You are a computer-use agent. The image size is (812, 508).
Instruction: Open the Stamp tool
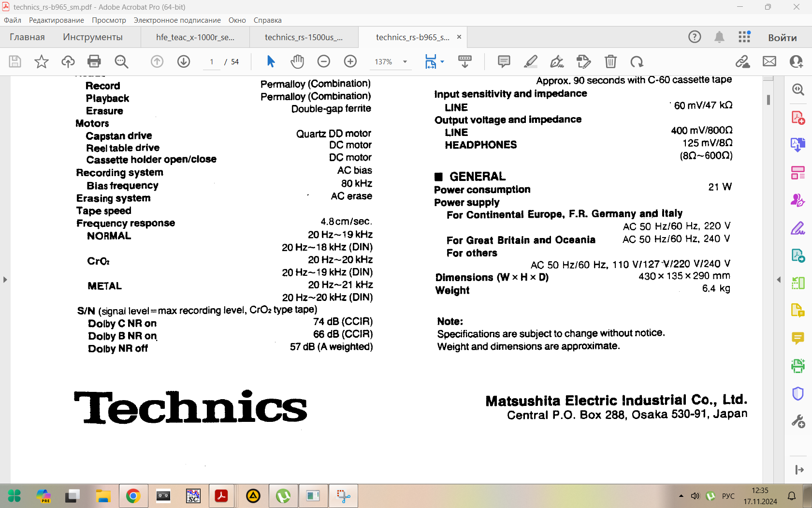click(x=584, y=61)
